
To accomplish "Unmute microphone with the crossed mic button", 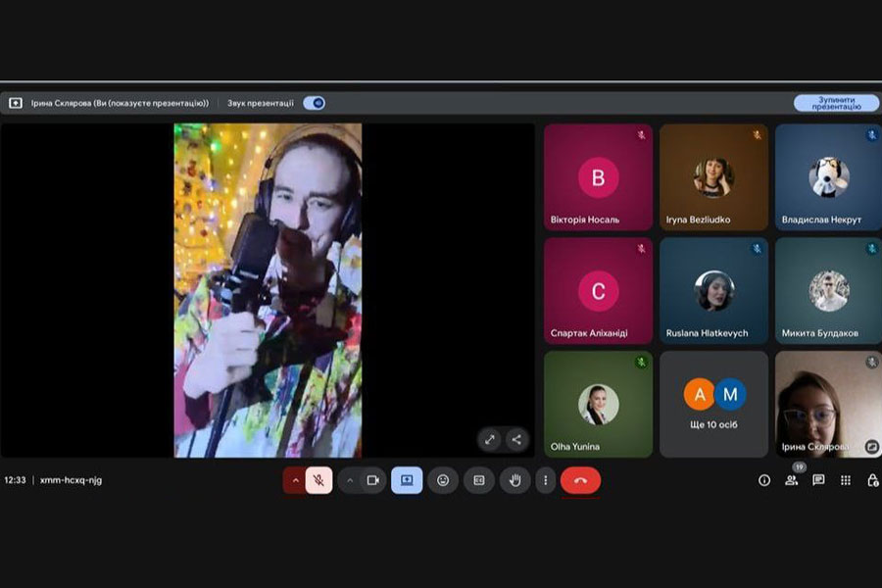I will tap(318, 480).
